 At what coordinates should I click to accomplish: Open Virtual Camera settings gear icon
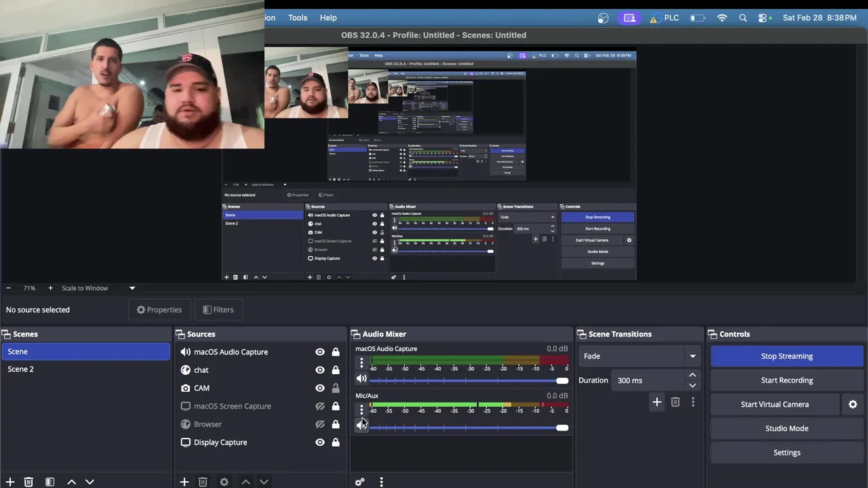coord(853,405)
